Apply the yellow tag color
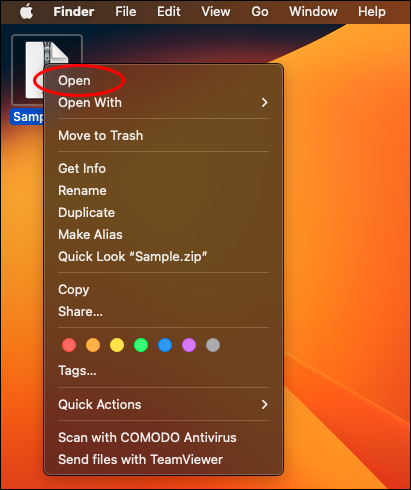Screen dimensions: 411x490 click(x=117, y=345)
